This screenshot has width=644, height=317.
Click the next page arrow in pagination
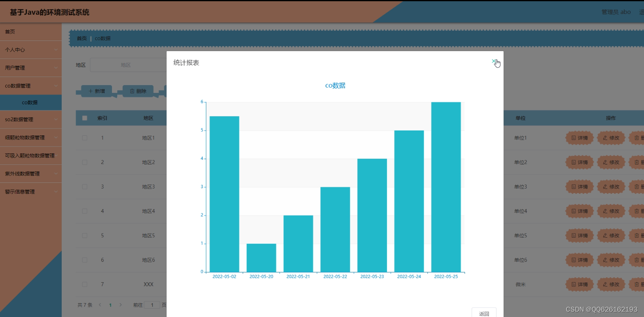click(121, 305)
